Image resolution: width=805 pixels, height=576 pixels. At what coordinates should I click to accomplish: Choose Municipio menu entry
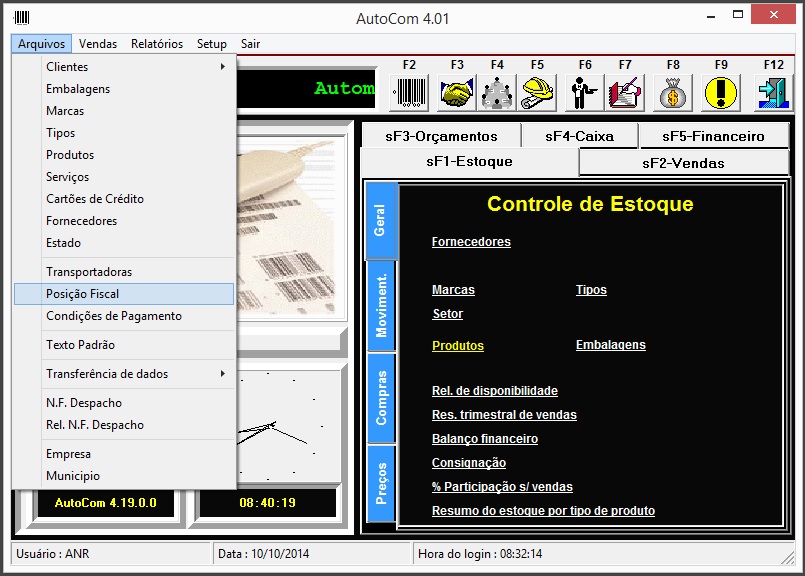point(124,476)
